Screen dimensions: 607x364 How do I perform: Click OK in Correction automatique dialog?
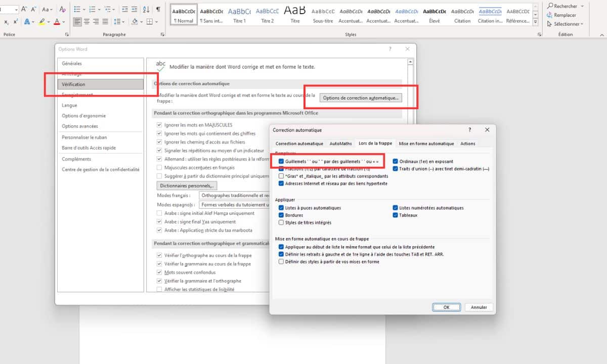(x=446, y=307)
